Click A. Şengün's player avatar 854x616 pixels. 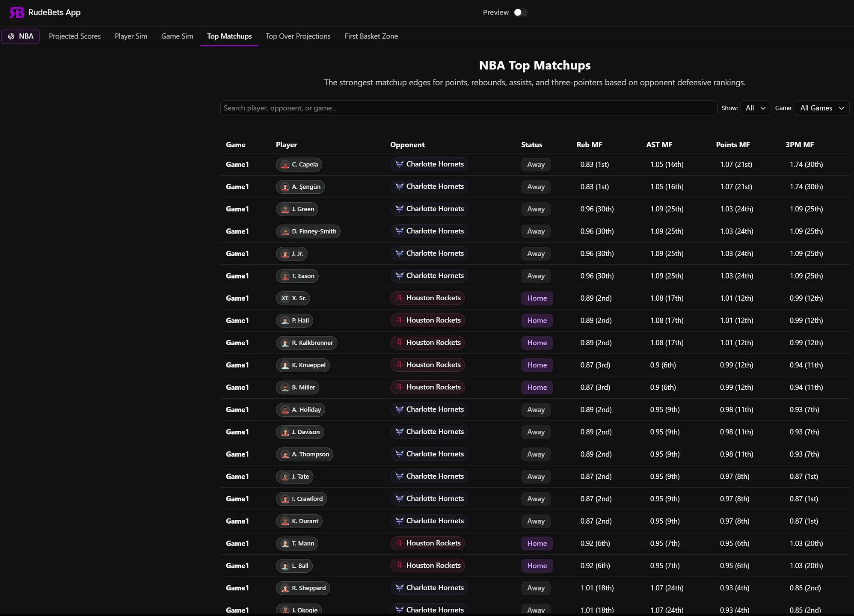(x=285, y=187)
